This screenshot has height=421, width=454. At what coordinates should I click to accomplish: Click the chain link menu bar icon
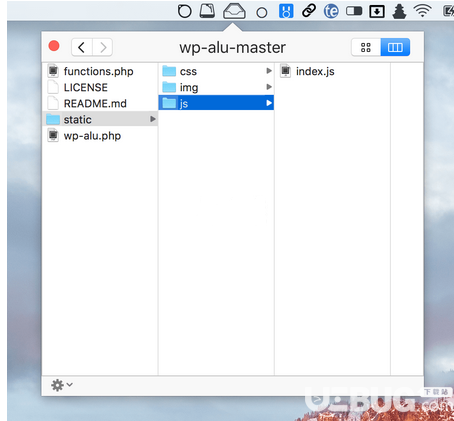[x=309, y=11]
